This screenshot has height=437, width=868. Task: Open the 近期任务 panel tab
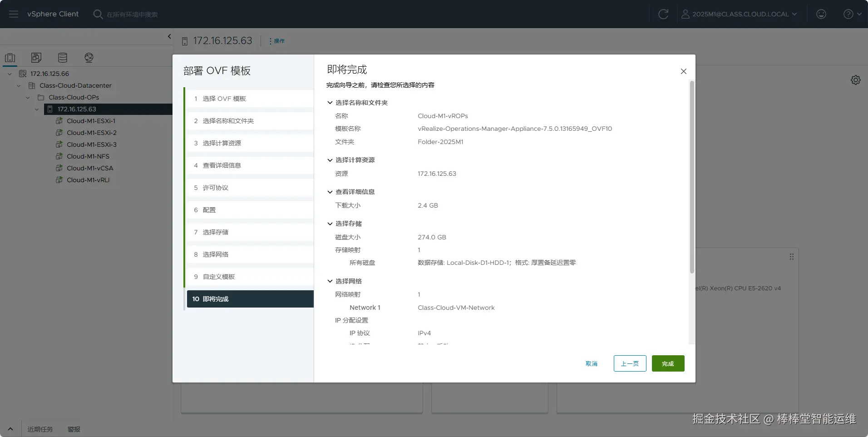coord(40,429)
